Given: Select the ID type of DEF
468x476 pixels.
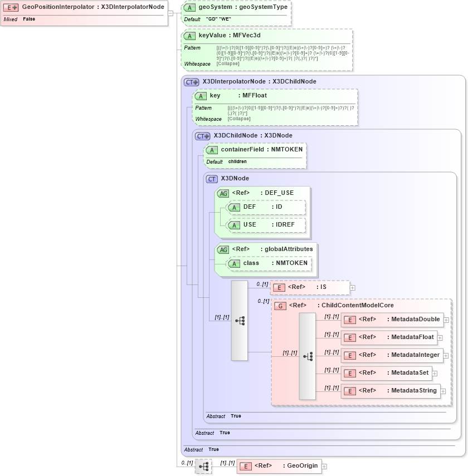Looking at the screenshot, I should coord(279,207).
